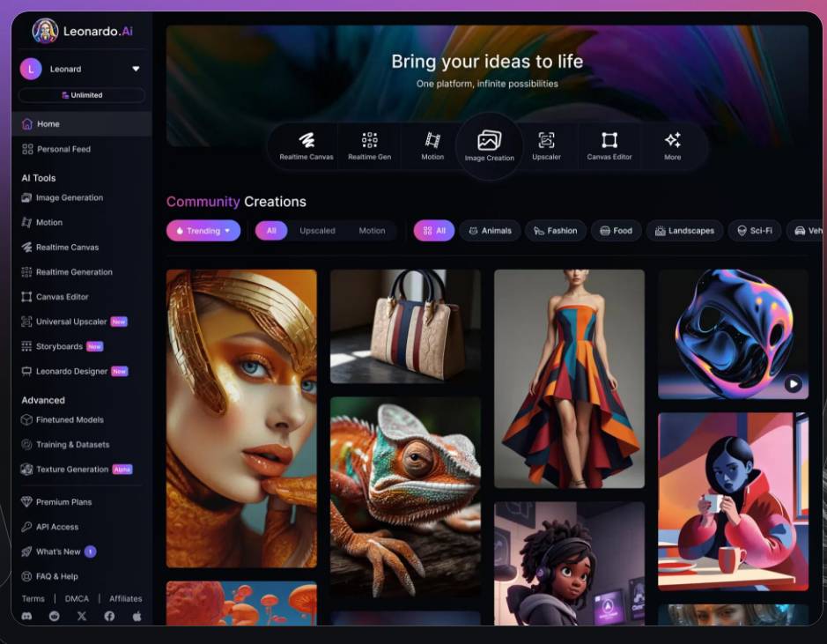The width and height of the screenshot is (827, 644).
Task: Open the girl with headphones cartoon image
Action: (x=569, y=563)
